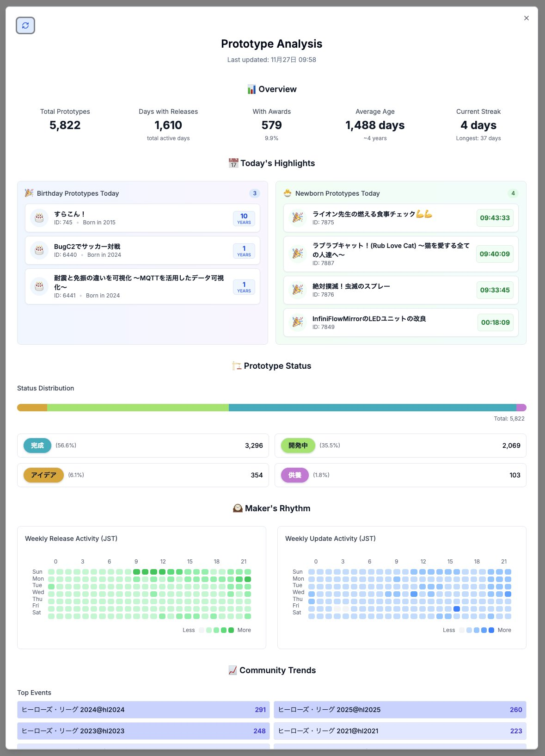This screenshot has width=545, height=756.
Task: Open ヒーローズ・リーグ 2024@hl2024 event bar
Action: pyautogui.click(x=143, y=710)
